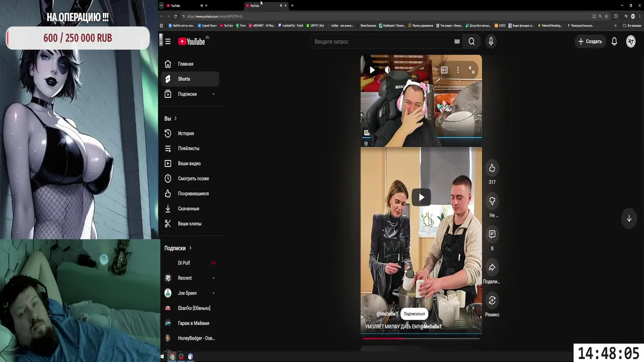
Task: Open the YouTube hamburger guide menu
Action: coord(168,42)
